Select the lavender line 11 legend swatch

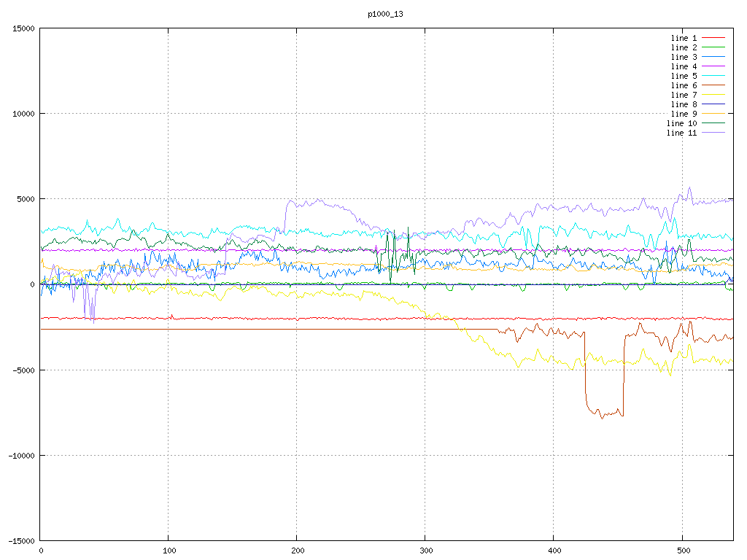tap(713, 133)
